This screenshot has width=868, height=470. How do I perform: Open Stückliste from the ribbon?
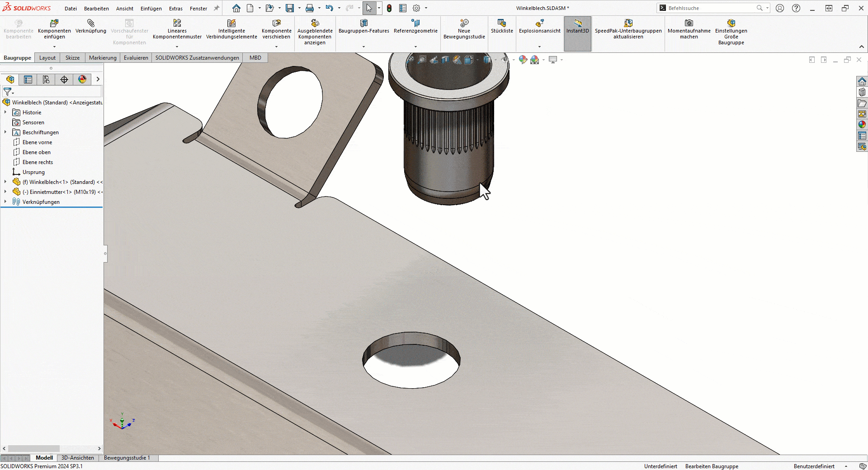point(502,26)
